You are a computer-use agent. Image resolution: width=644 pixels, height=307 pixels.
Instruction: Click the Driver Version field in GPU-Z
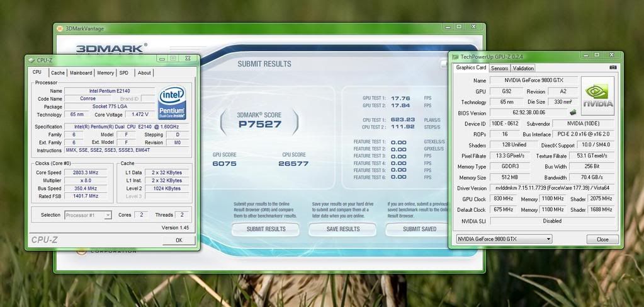click(x=553, y=188)
